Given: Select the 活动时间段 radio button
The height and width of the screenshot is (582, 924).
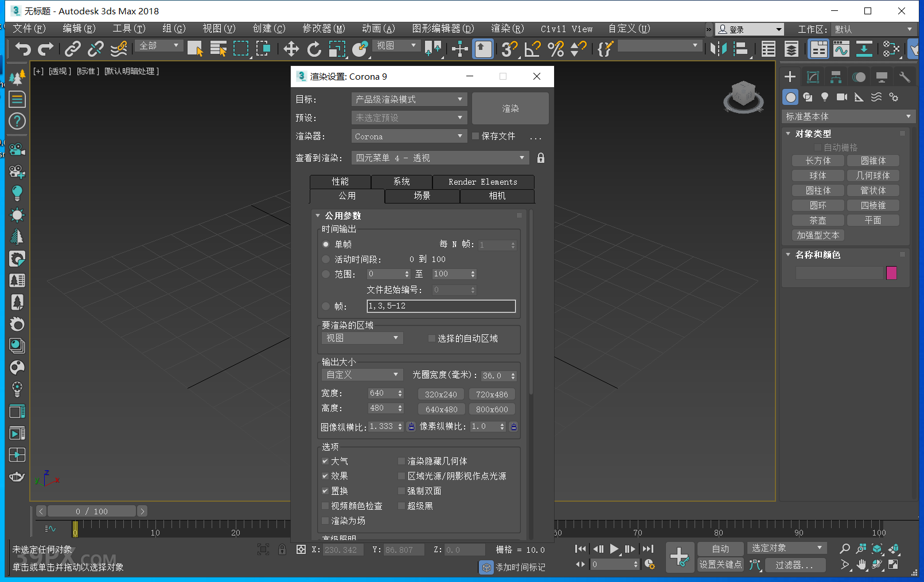Looking at the screenshot, I should (326, 259).
